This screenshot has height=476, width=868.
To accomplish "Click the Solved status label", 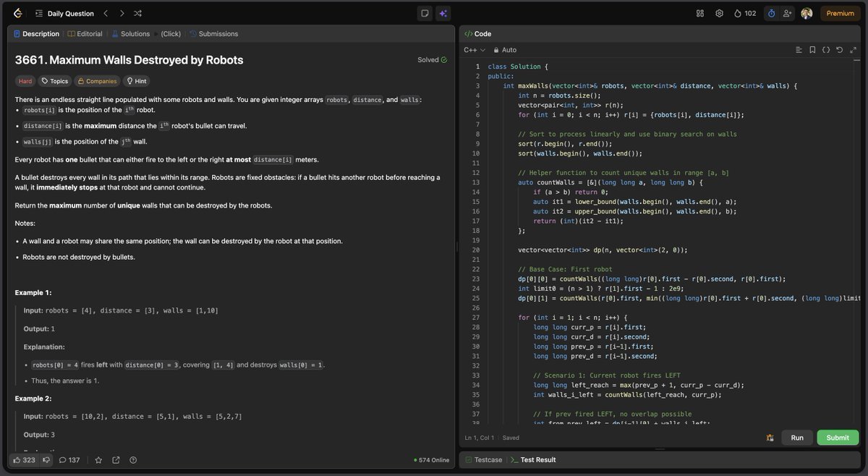I will [x=433, y=60].
